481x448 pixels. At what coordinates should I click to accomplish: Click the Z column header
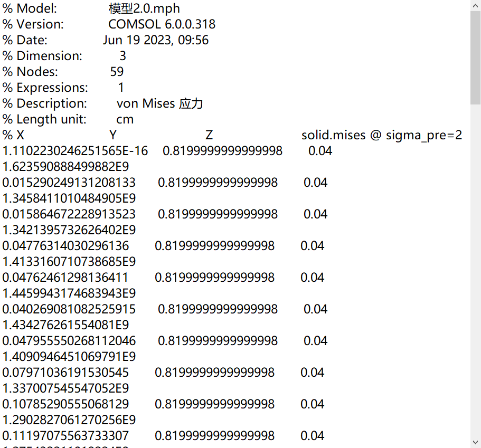coord(209,135)
